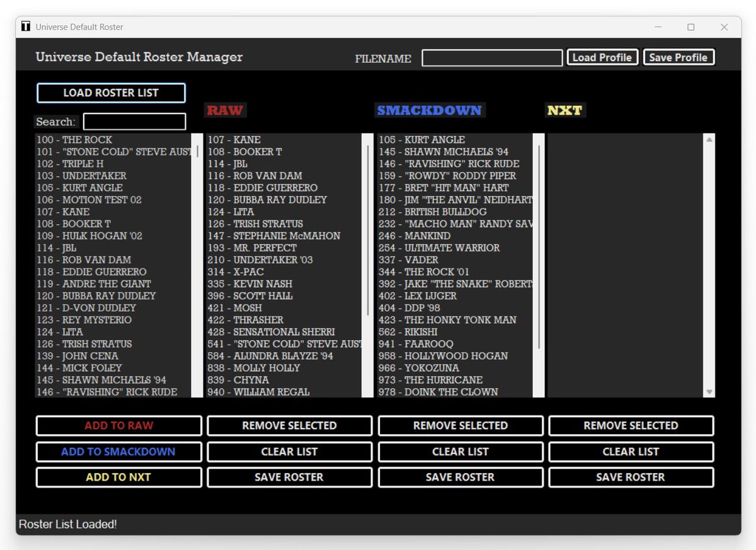The image size is (756, 550).
Task: Select '108 - BOOKER T' in the RAW list
Action: (x=284, y=152)
